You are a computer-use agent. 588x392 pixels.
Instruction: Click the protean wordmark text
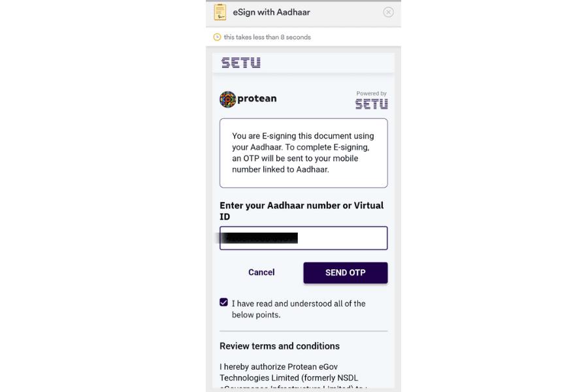click(257, 99)
